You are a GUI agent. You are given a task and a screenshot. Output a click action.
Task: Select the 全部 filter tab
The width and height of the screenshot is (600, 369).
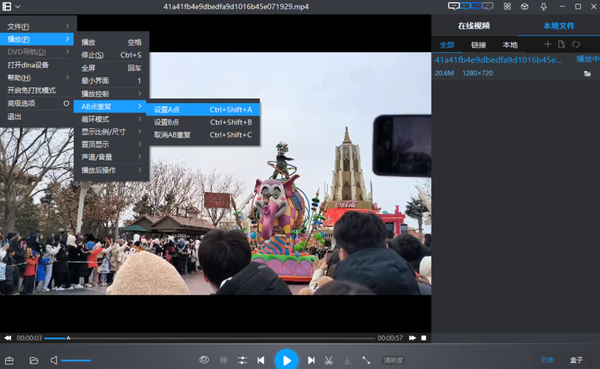point(447,45)
